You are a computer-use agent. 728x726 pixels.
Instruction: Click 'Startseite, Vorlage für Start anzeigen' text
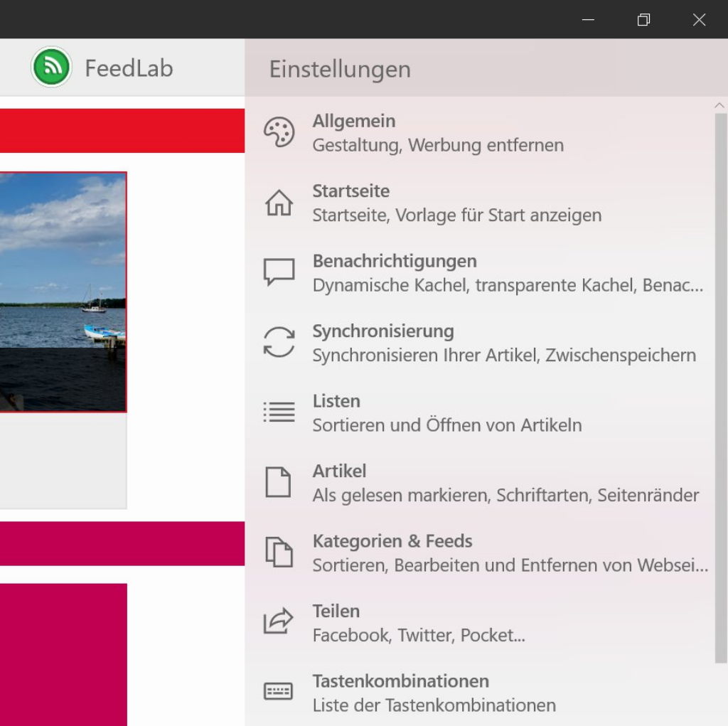tap(457, 215)
